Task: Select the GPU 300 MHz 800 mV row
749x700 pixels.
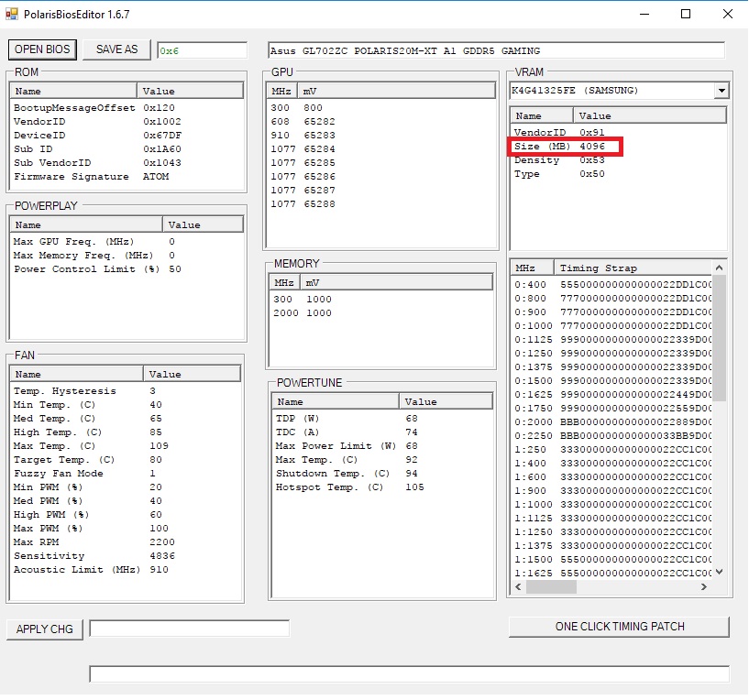Action: coord(380,108)
